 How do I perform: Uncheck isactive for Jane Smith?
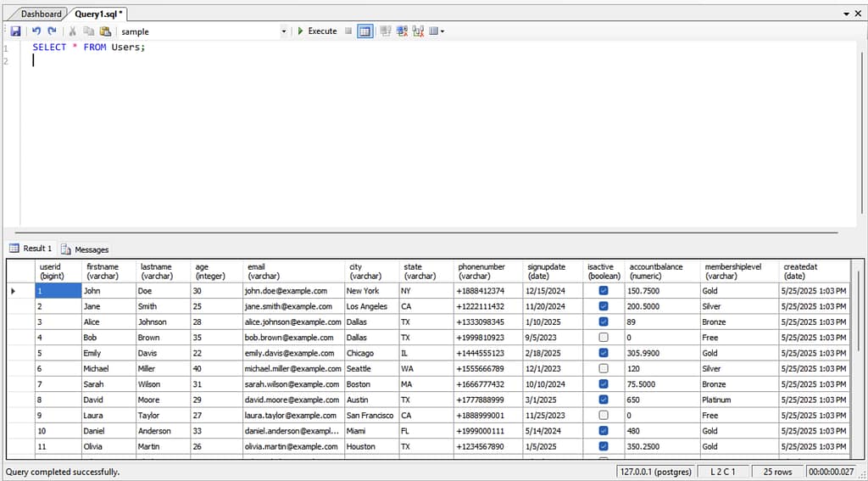(x=604, y=306)
